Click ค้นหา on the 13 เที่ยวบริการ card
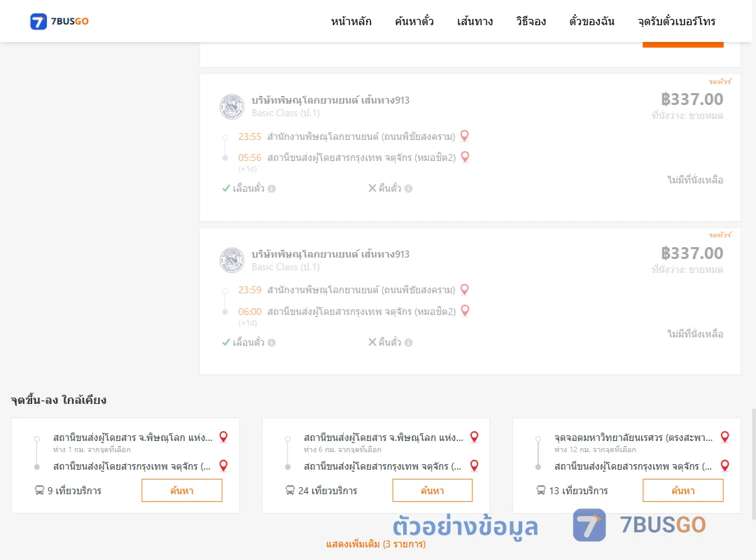Screen dimensions: 756x560 pyautogui.click(x=682, y=491)
